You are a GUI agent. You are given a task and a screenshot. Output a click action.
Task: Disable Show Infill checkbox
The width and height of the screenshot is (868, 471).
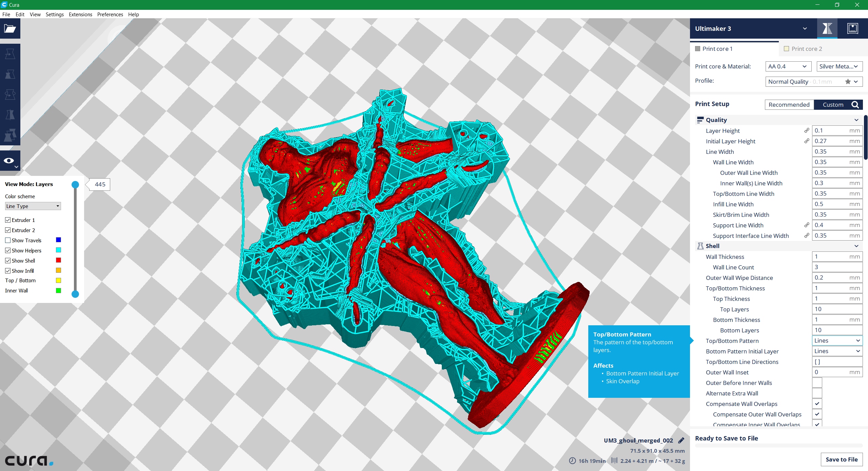8,271
